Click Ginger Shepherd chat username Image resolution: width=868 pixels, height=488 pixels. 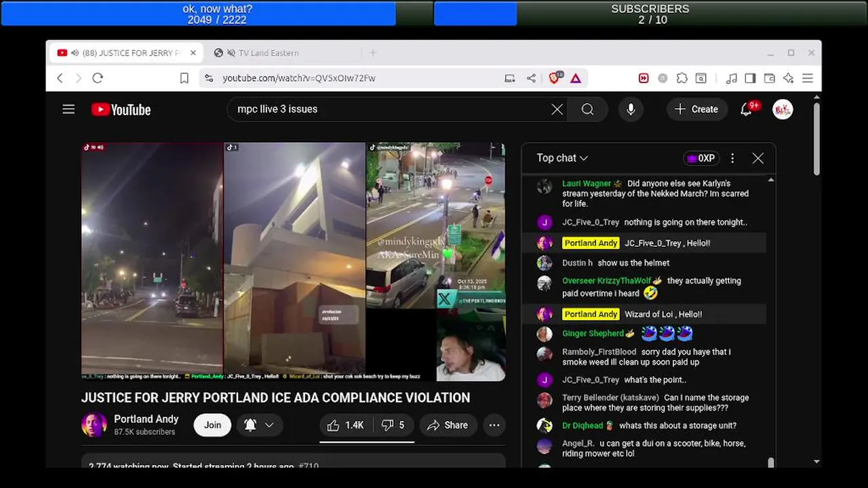[x=593, y=333]
